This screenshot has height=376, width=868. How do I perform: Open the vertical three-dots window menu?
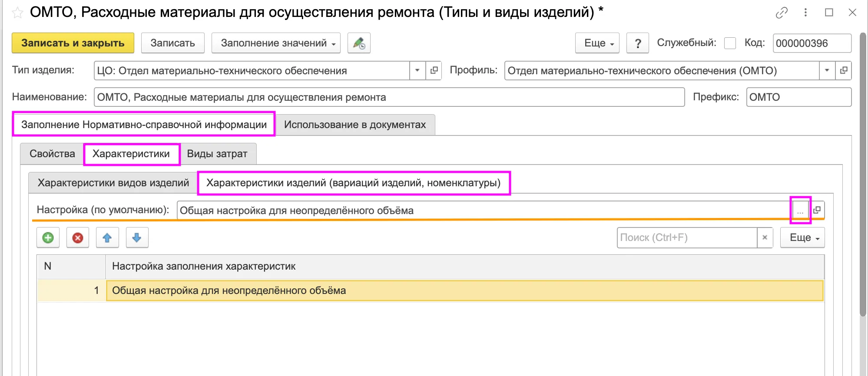[x=805, y=13]
